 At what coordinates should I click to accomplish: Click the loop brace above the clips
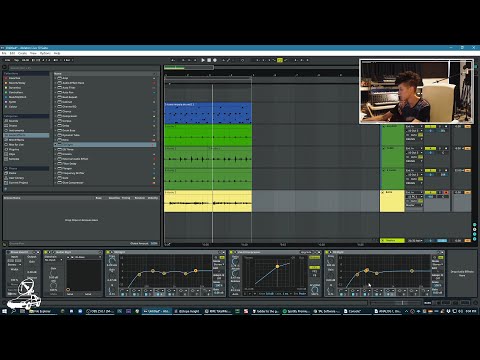click(208, 79)
